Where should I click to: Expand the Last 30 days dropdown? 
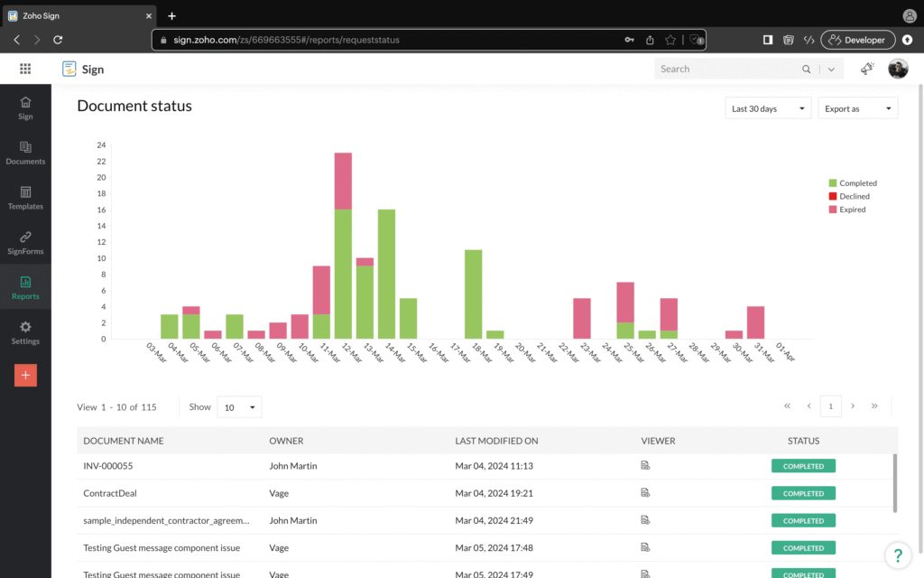(768, 108)
